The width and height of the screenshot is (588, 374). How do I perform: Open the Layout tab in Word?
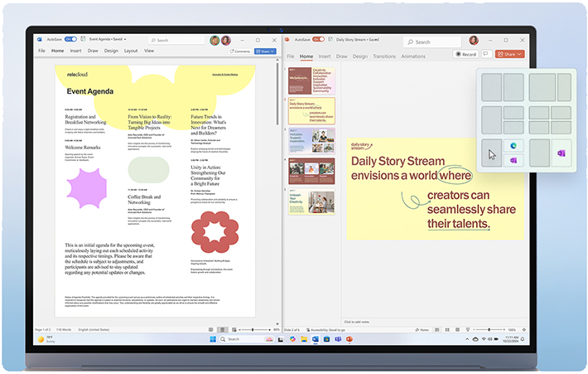pyautogui.click(x=131, y=51)
